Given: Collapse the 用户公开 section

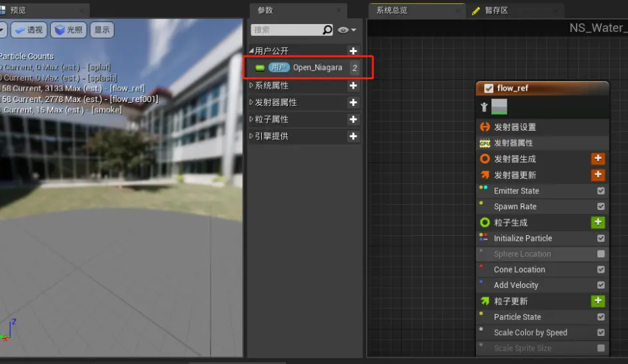Looking at the screenshot, I should 251,51.
